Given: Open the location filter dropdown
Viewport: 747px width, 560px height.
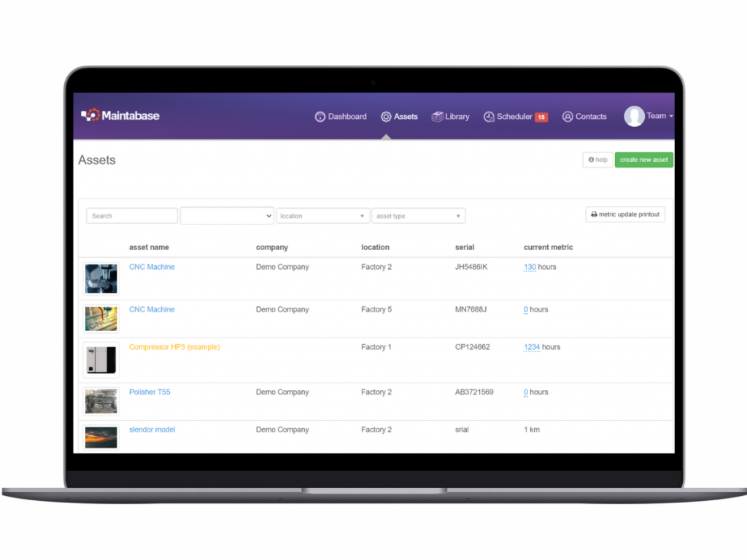Looking at the screenshot, I should tap(322, 215).
